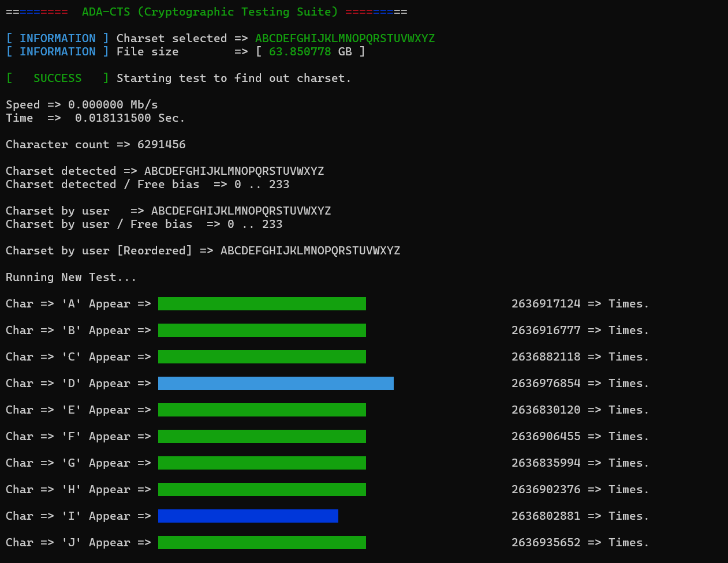Click the count 2636935652 for char J

[546, 543]
